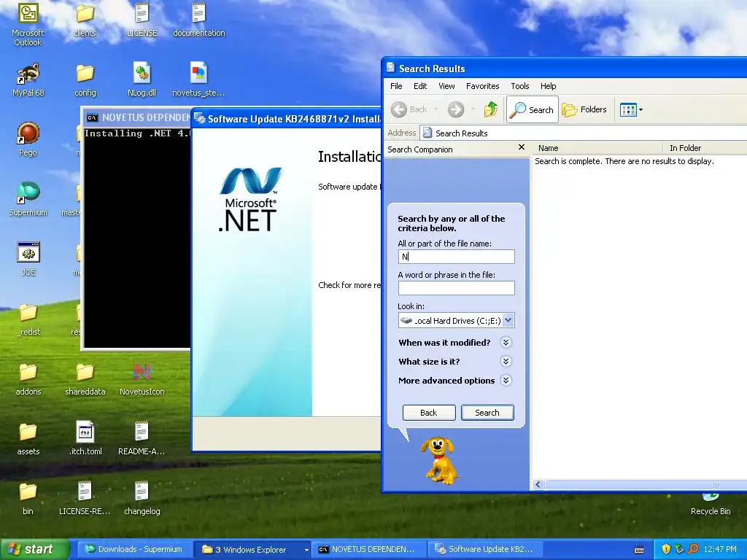This screenshot has height=560, width=747.
Task: Click the Address bar Search Results field
Action: click(x=584, y=133)
